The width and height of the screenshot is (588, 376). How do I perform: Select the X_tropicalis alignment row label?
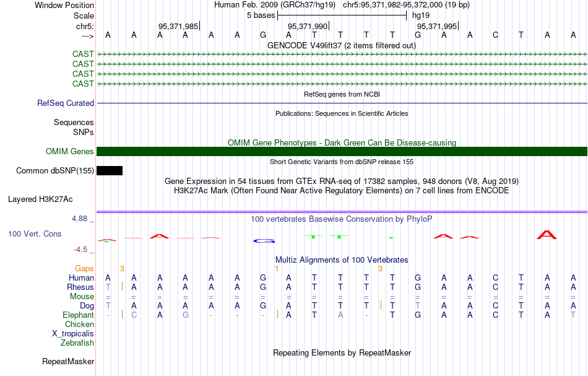click(73, 334)
